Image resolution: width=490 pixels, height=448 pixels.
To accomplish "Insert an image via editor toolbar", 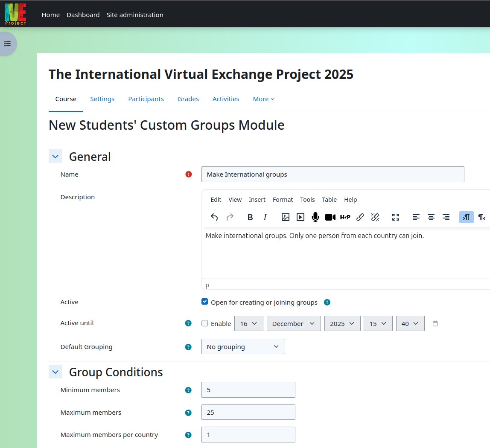I will [x=285, y=217].
